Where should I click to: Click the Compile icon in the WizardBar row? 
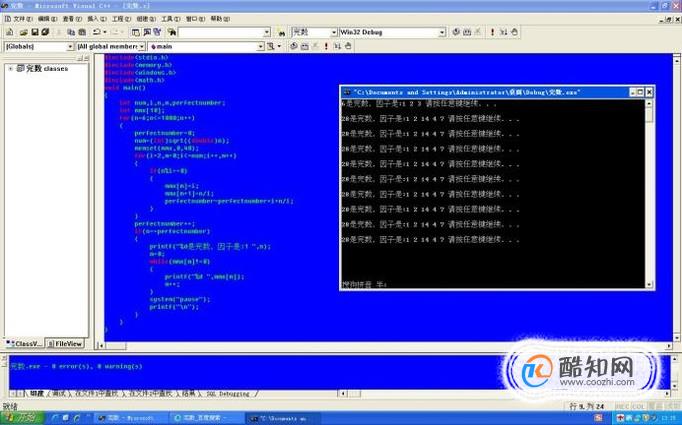(x=294, y=46)
